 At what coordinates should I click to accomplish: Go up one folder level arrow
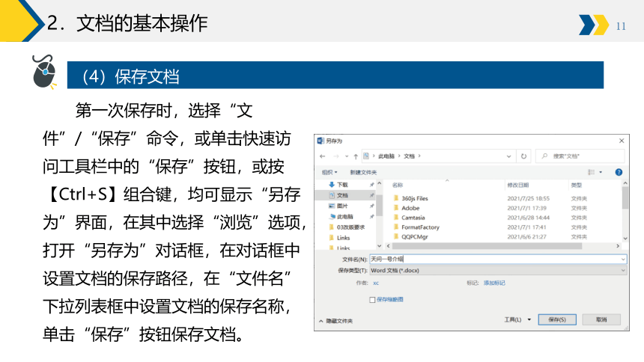[x=356, y=156]
